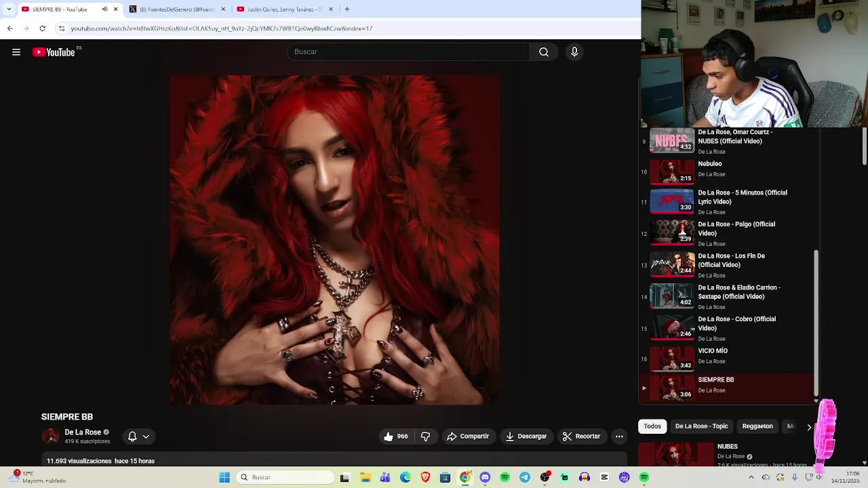Screen dimensions: 868x488
Task: Switch to Chrome in the taskbar
Action: coord(465,477)
